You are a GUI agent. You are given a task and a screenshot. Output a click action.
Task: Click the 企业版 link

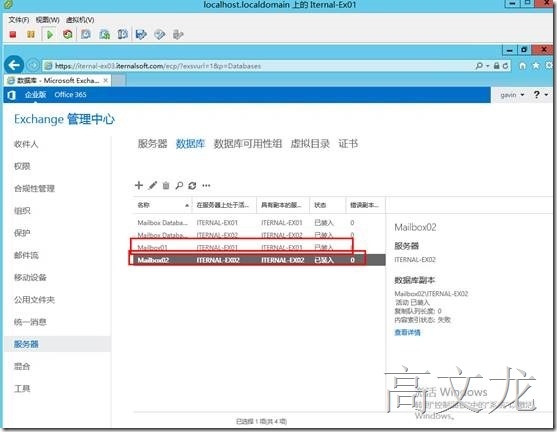(x=35, y=94)
